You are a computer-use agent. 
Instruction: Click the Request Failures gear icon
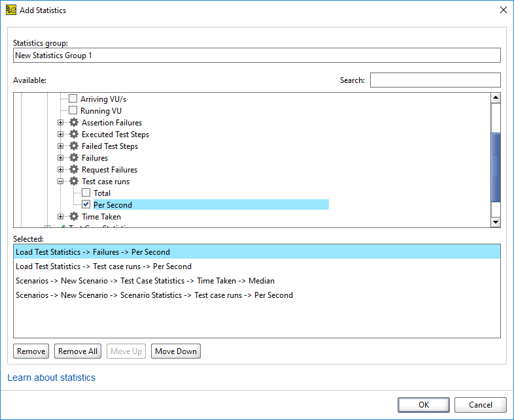pyautogui.click(x=74, y=170)
